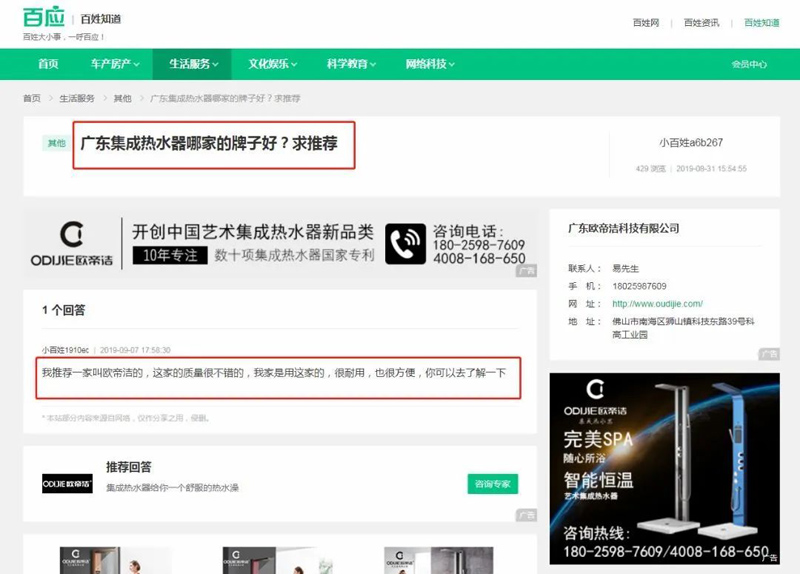800x574 pixels.
Task: Click the 首页 breadcrumb link
Action: tap(32, 98)
